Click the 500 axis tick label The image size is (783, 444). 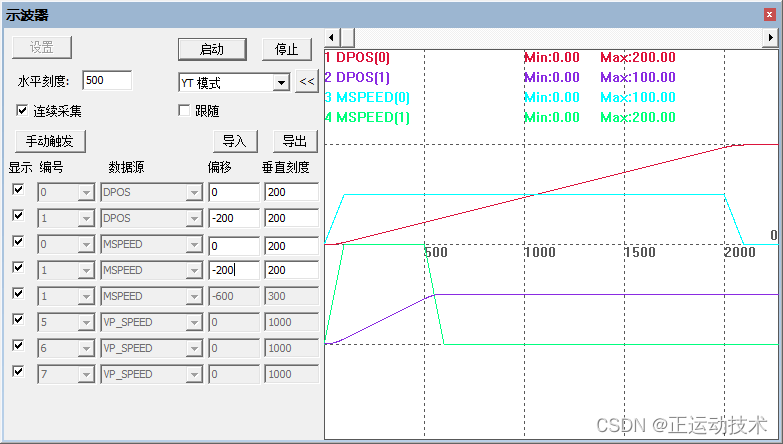pos(436,252)
